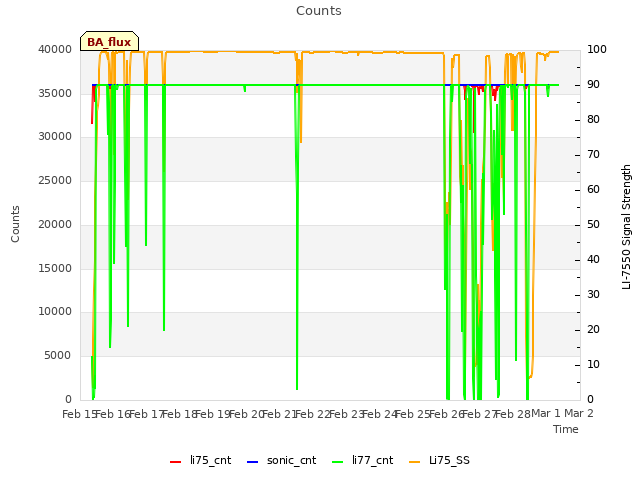Image resolution: width=640 pixels, height=480 pixels.
Task: Click the Mar 1 date tick
Action: point(546,414)
